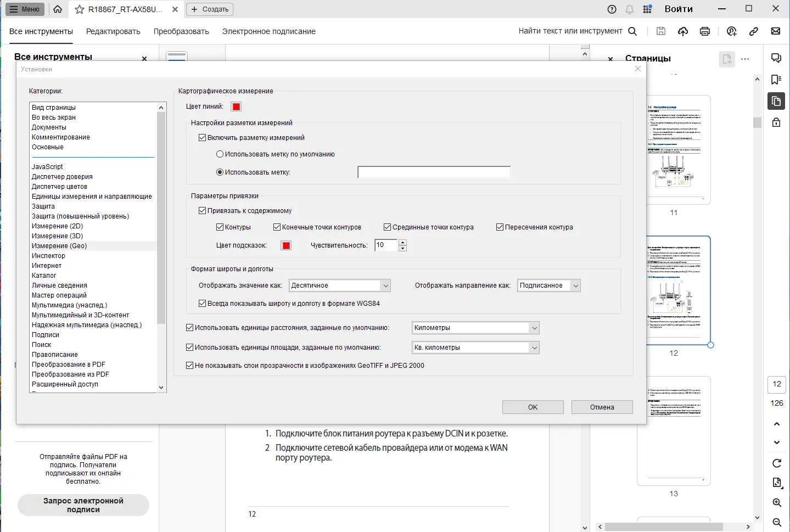Open the document security panel
790x532 pixels.
click(776, 122)
